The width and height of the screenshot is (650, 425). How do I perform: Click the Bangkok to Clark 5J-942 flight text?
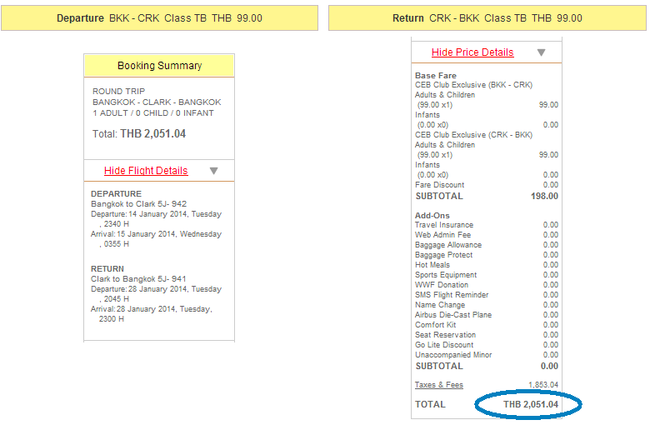point(139,204)
